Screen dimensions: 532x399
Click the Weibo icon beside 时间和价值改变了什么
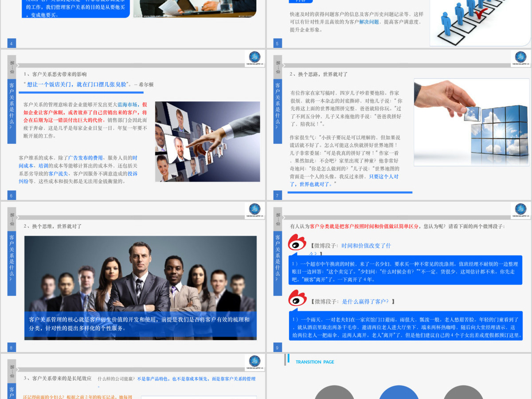pos(297,243)
